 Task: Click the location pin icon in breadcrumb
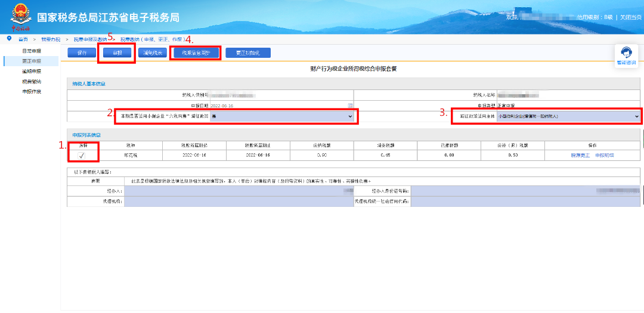(9, 39)
